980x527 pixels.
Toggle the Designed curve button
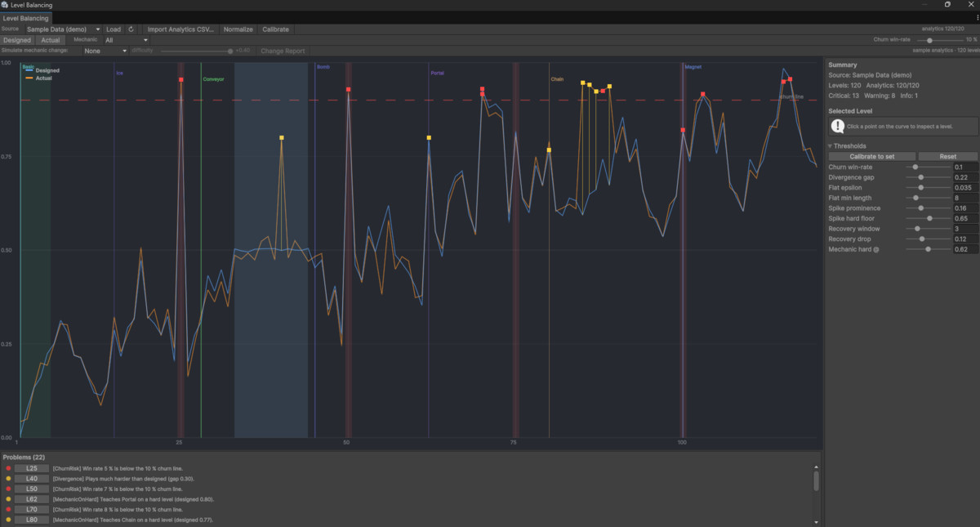tap(17, 40)
